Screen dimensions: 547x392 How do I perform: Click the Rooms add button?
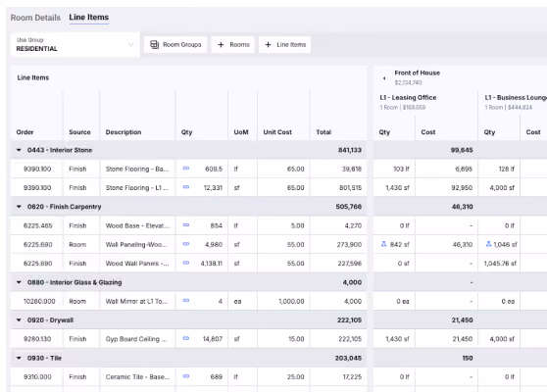pyautogui.click(x=233, y=45)
